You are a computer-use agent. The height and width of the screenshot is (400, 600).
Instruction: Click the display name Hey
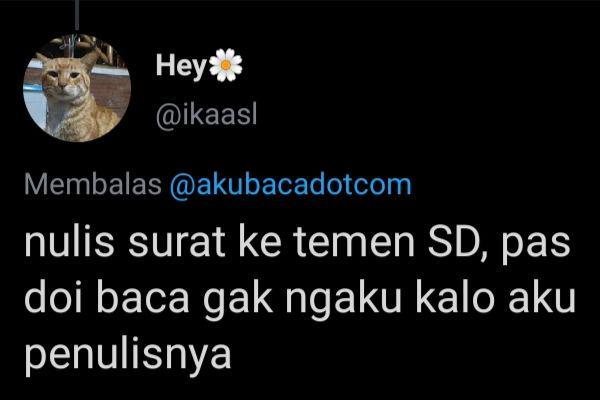point(181,67)
